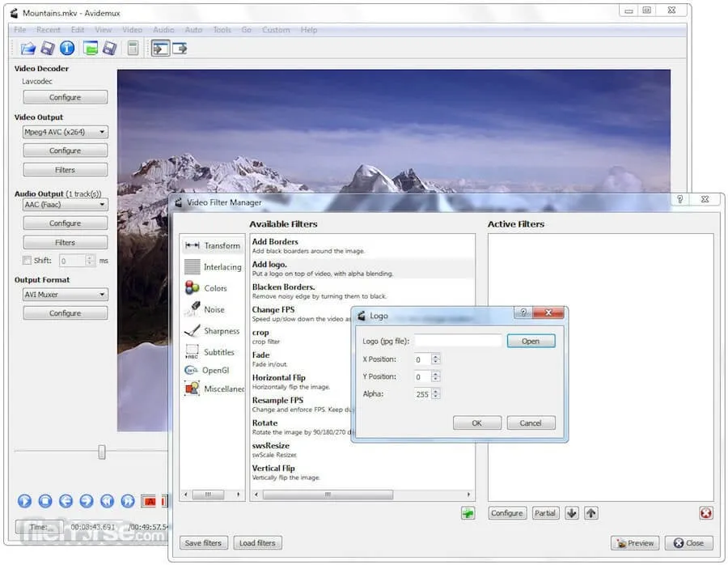Click the blue Information toolbar icon

point(67,49)
